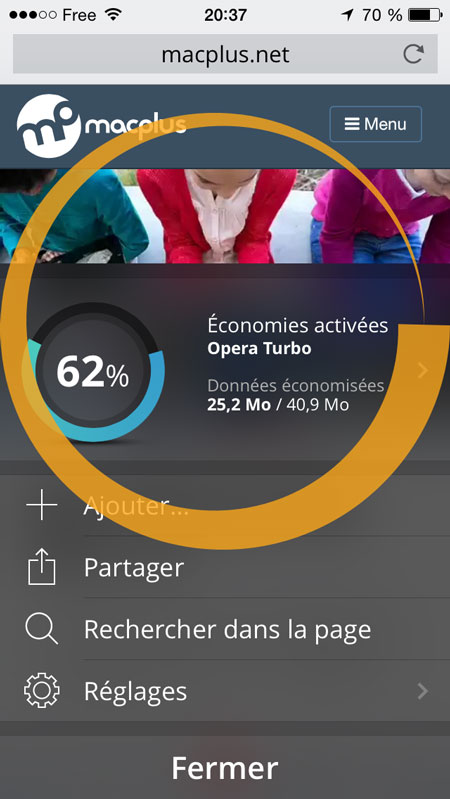Expand the Réglages chevron arrow

[422, 691]
